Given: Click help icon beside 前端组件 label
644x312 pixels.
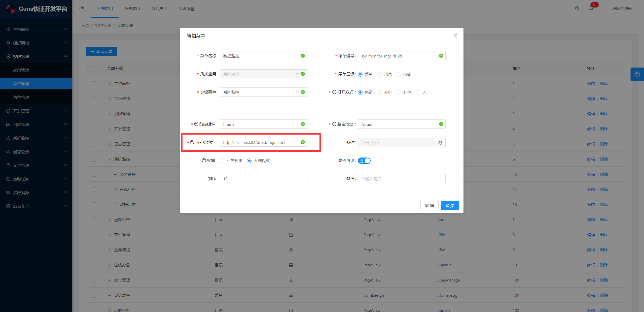Looking at the screenshot, I should point(196,124).
